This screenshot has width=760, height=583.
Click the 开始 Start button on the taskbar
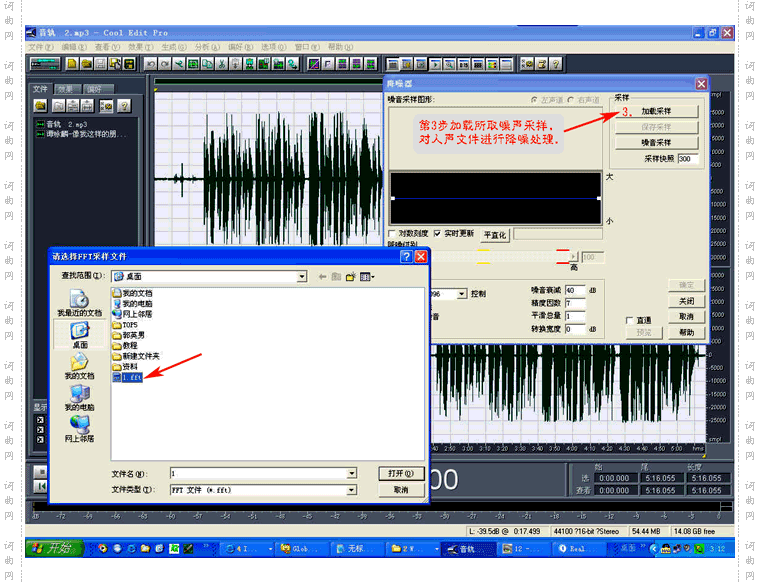pyautogui.click(x=54, y=548)
